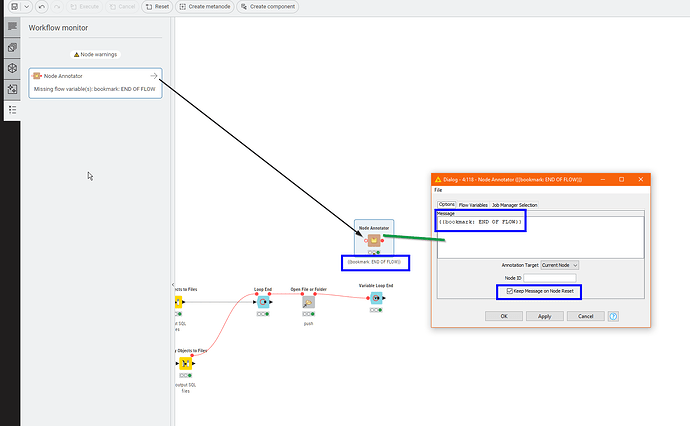Reset nodes with the Reset button
The image size is (690, 426).
click(x=157, y=7)
